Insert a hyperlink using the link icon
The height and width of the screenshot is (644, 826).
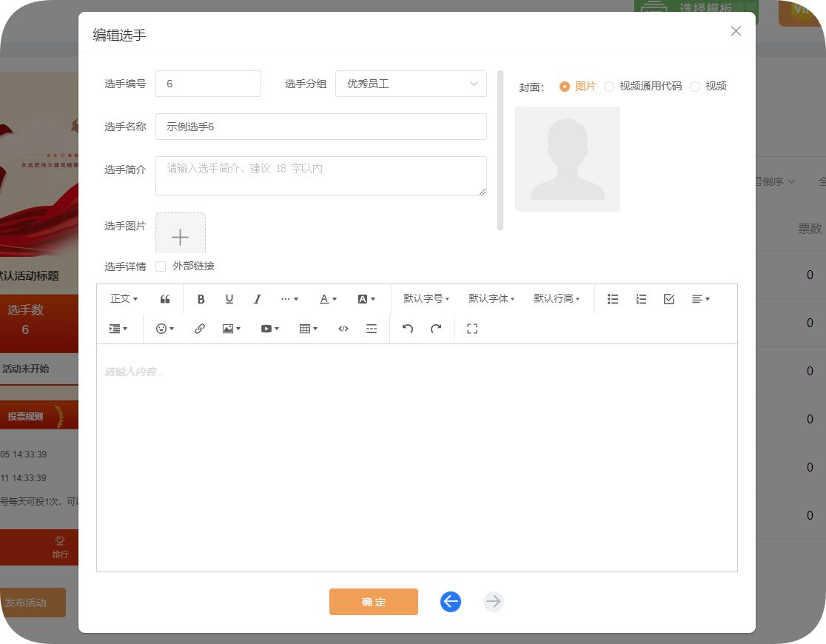(x=199, y=329)
